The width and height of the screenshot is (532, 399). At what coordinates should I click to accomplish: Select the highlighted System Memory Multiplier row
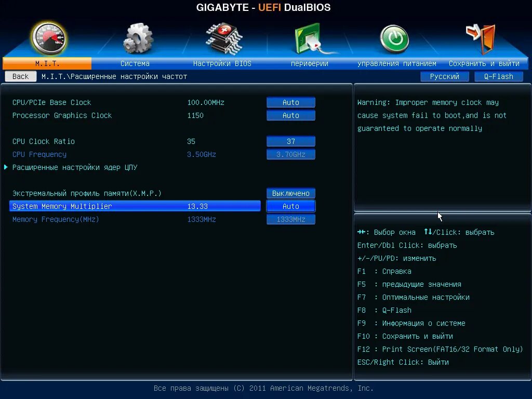[x=135, y=206]
